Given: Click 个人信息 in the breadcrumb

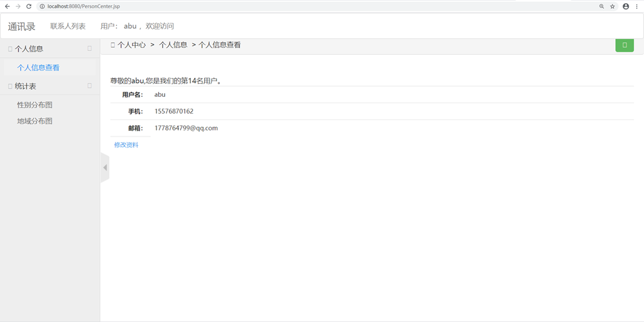Looking at the screenshot, I should tap(173, 45).
